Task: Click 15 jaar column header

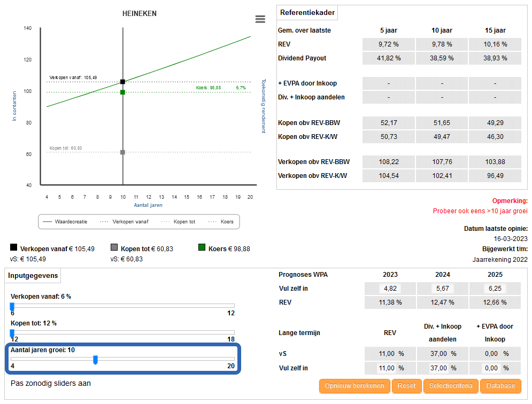Action: point(495,30)
